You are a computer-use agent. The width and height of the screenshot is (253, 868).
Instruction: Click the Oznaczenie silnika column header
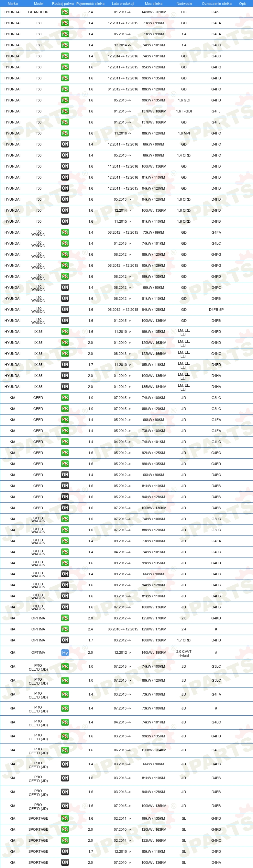[216, 3]
